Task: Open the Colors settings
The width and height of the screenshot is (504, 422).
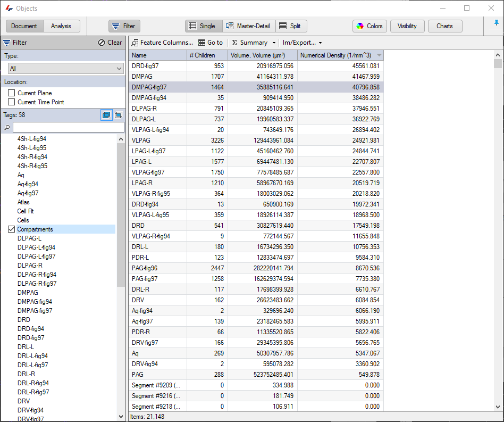Action: pyautogui.click(x=369, y=26)
